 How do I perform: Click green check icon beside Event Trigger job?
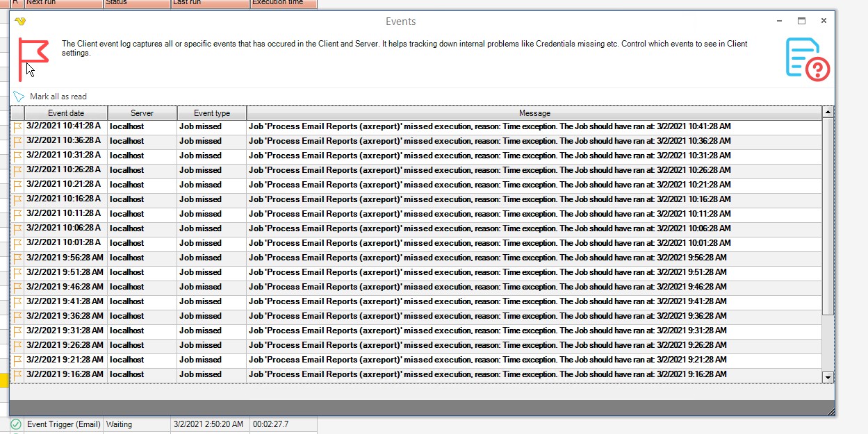pos(16,424)
